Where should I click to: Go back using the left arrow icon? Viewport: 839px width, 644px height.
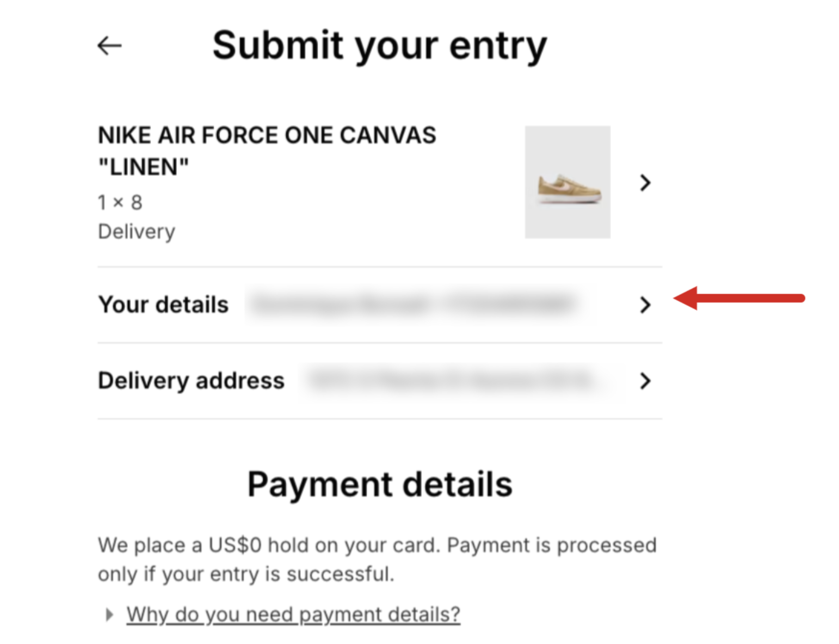[109, 46]
